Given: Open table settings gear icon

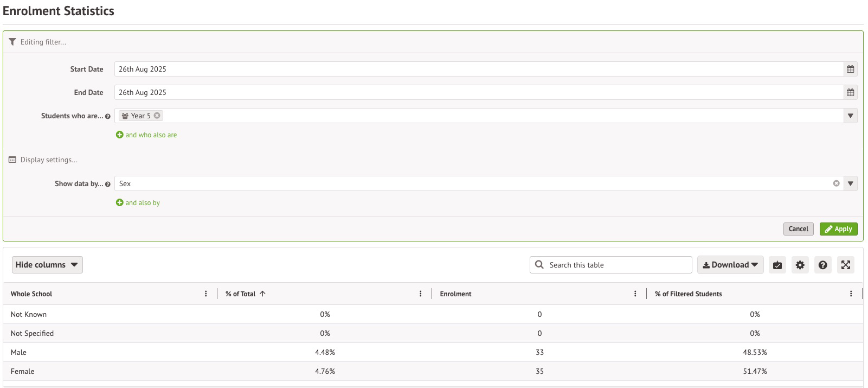Looking at the screenshot, I should [800, 265].
